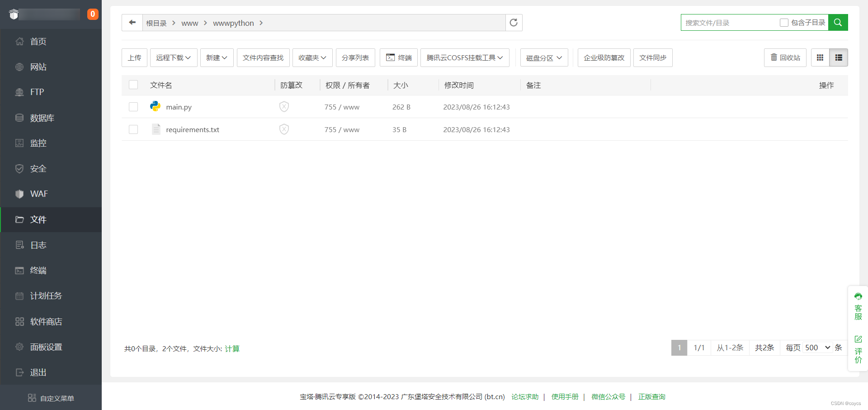This screenshot has height=410, width=868.
Task: Expand the 新建 new dropdown
Action: [x=217, y=57]
